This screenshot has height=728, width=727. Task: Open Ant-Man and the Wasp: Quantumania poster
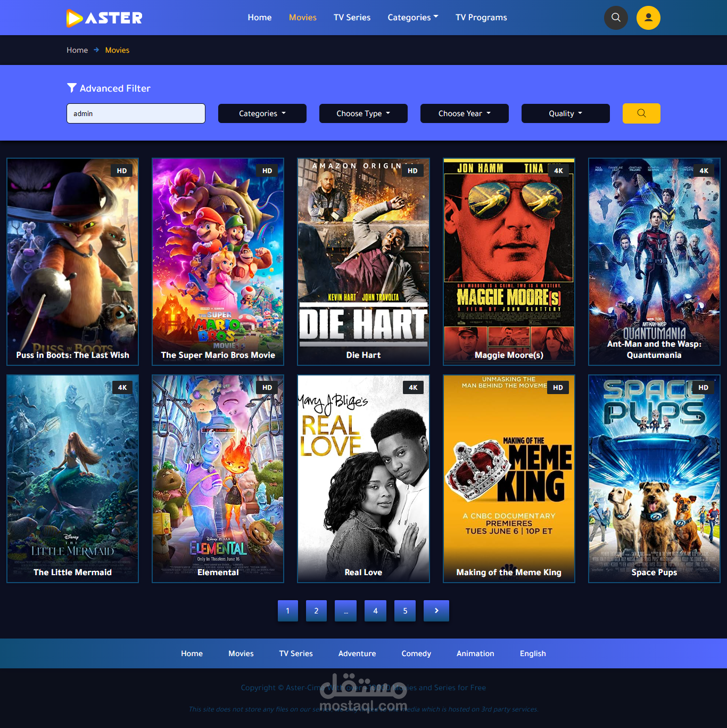point(654,261)
